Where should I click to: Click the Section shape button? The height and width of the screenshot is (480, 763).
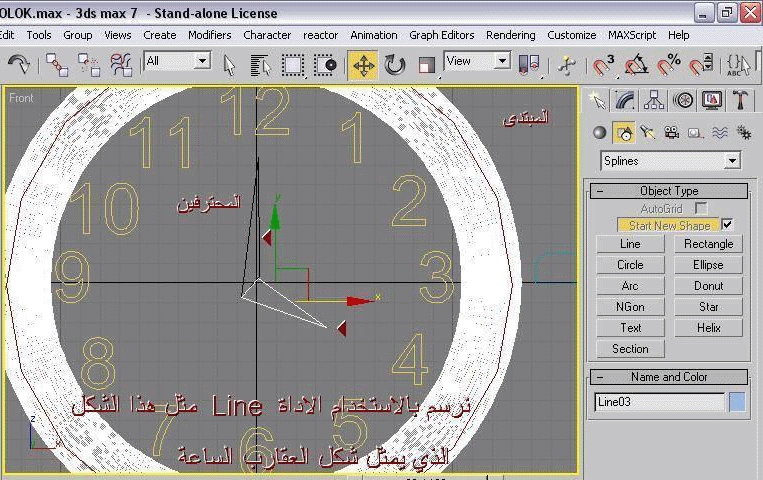630,349
